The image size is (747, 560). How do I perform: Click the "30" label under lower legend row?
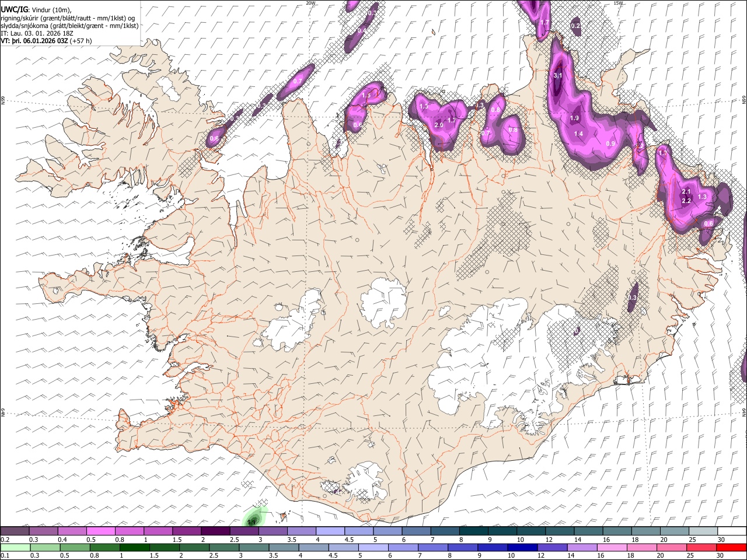pos(721,555)
